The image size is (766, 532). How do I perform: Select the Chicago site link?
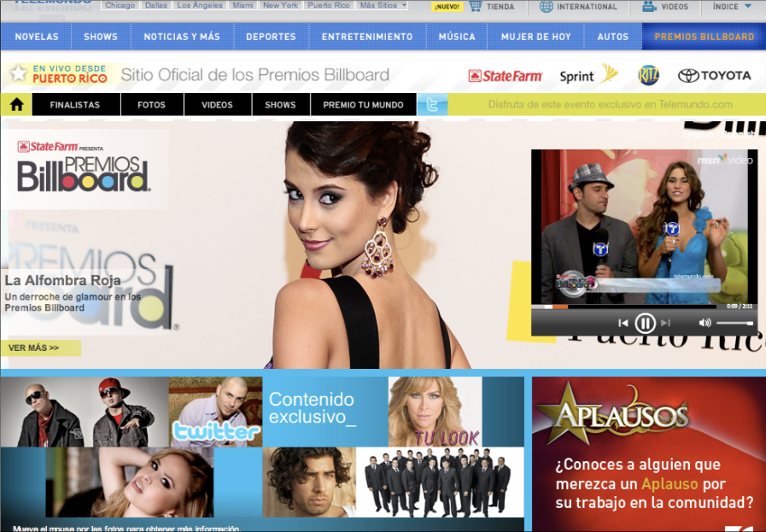[x=120, y=5]
